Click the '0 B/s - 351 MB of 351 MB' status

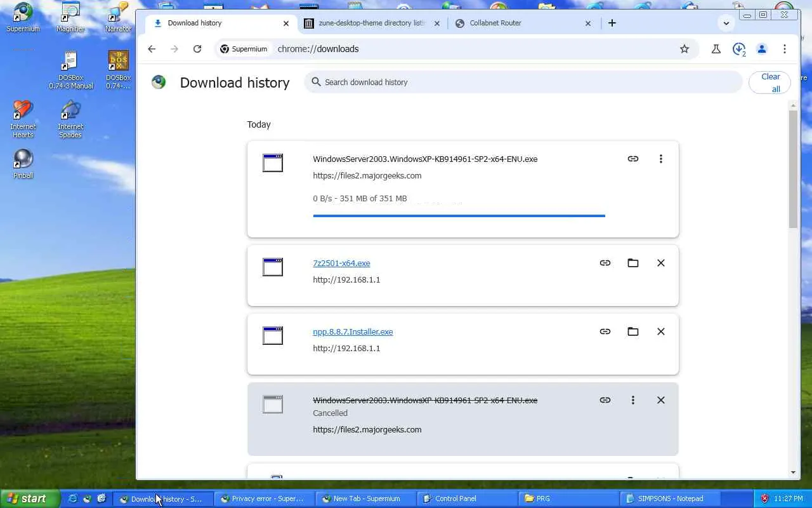360,198
